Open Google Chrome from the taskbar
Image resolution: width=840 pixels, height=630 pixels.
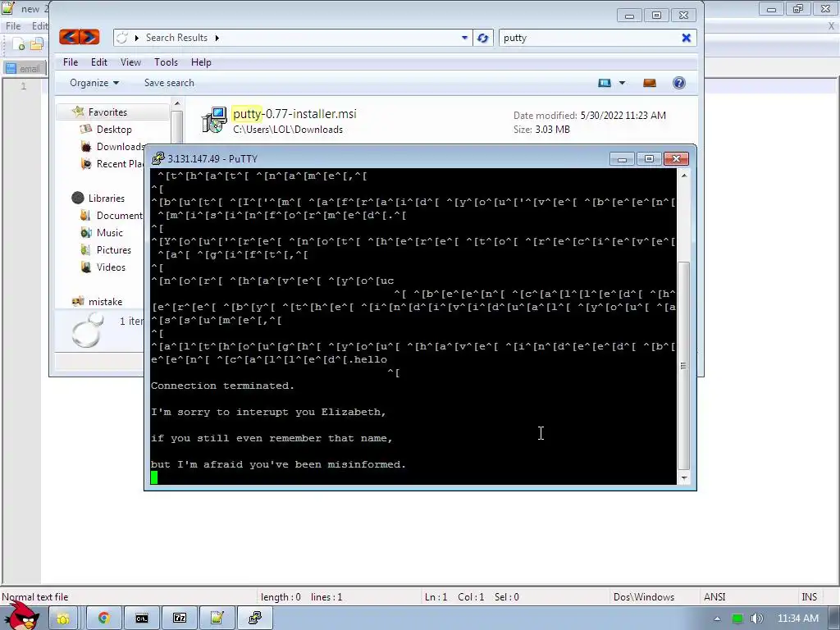(x=103, y=619)
